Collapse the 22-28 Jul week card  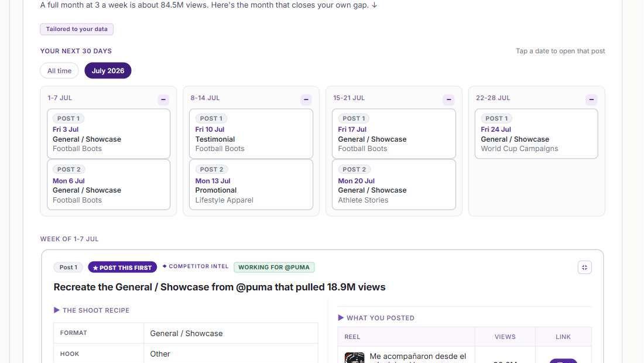(x=591, y=100)
